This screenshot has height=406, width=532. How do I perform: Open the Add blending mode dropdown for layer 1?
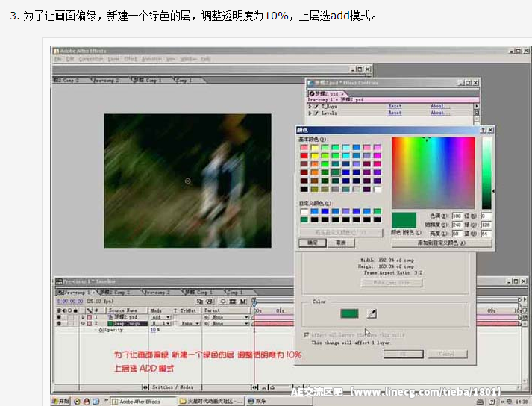(x=160, y=317)
